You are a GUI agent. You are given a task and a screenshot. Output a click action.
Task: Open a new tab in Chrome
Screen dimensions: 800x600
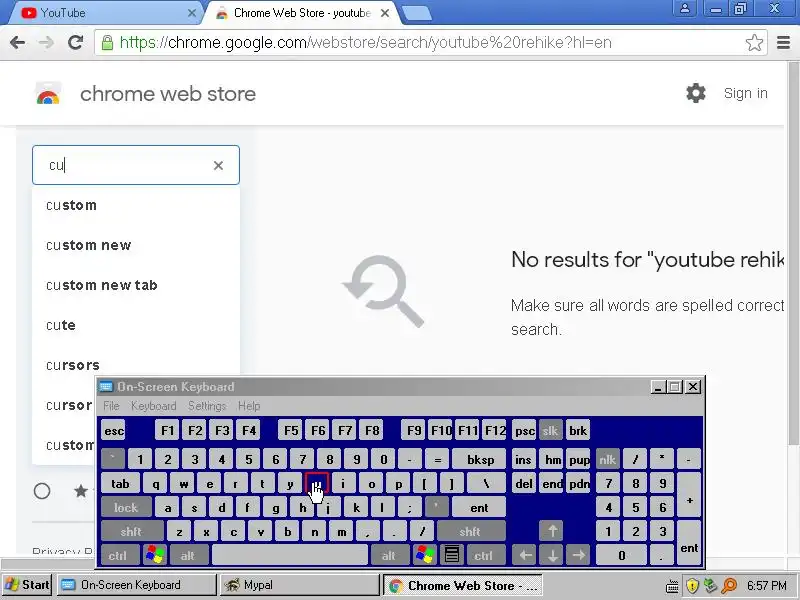coord(416,13)
